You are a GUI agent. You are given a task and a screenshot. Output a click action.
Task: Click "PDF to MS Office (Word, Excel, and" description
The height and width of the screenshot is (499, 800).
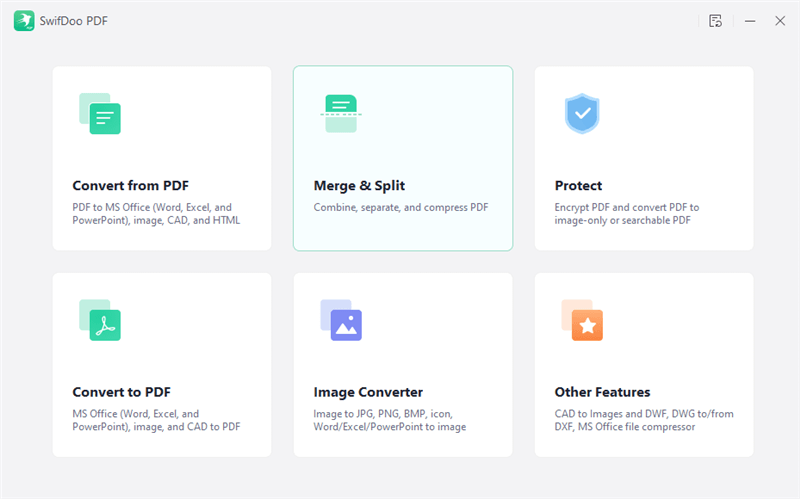[x=152, y=207]
